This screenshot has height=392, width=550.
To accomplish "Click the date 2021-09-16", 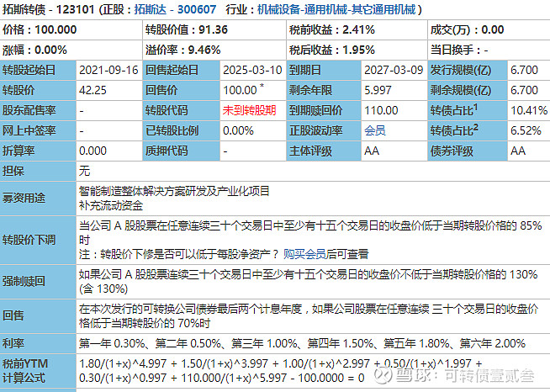I will [x=108, y=70].
